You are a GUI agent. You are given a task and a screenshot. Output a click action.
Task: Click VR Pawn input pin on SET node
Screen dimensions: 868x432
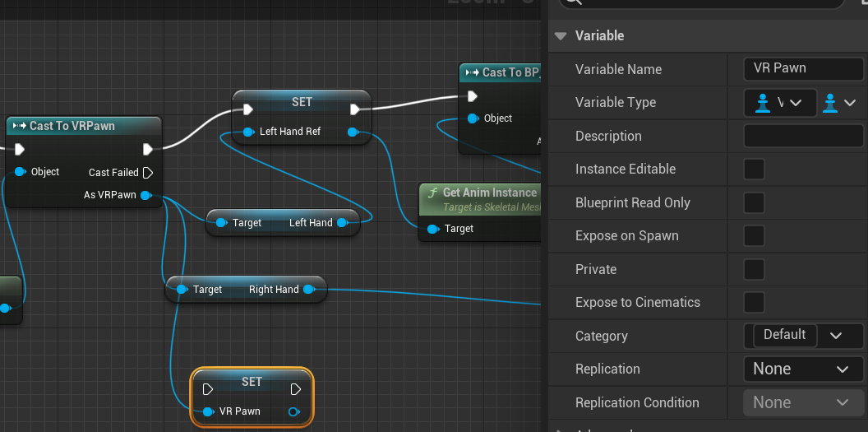[x=208, y=411]
